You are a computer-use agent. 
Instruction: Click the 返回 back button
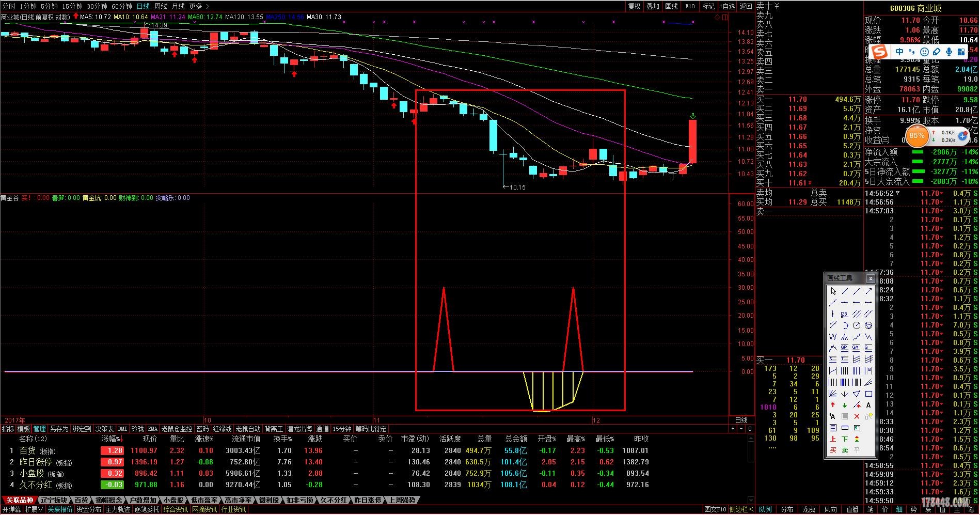click(x=746, y=6)
